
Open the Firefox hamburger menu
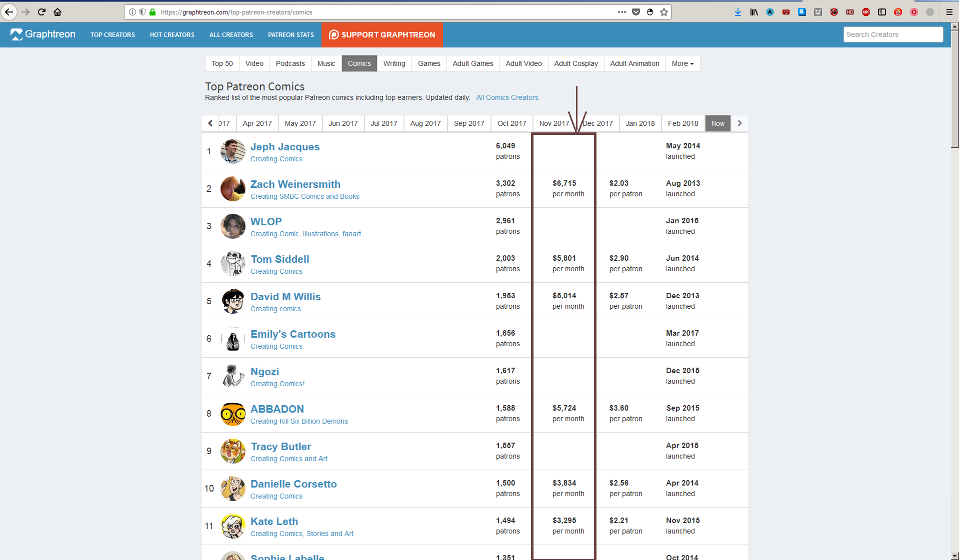(949, 12)
